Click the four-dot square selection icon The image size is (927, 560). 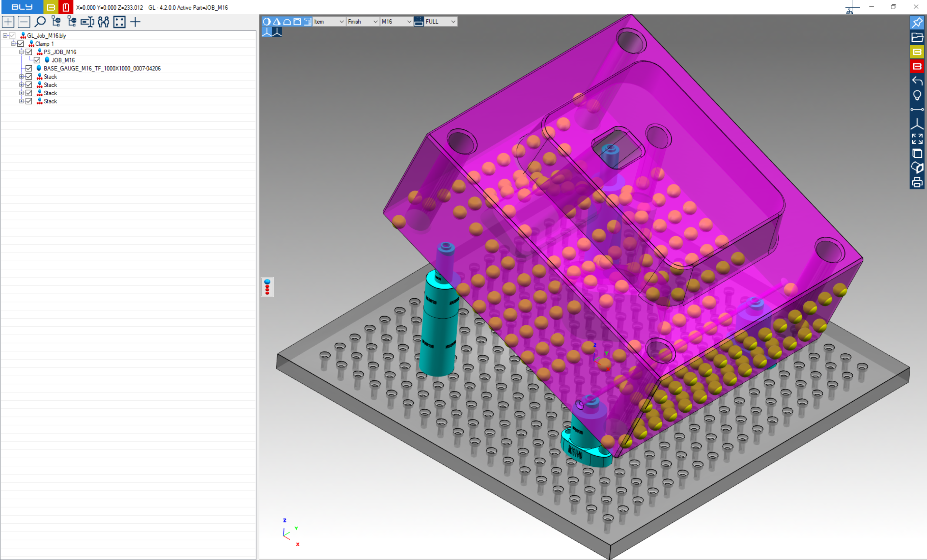coord(119,22)
